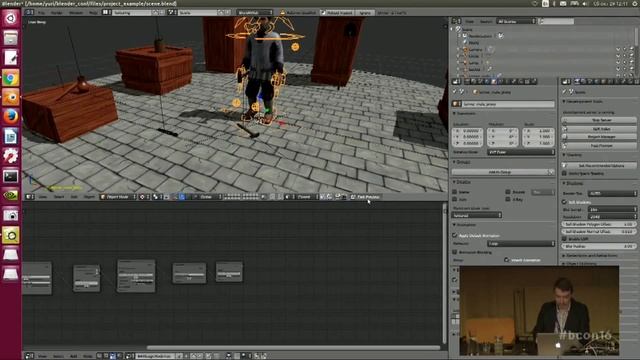Open Texture properties tab in left properties panel
Viewport: 640px width, 360px height.
point(527,82)
